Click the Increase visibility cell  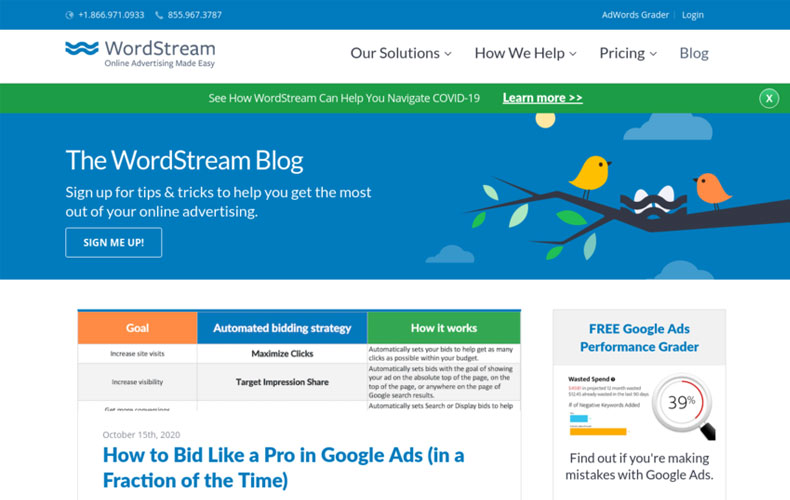(138, 382)
